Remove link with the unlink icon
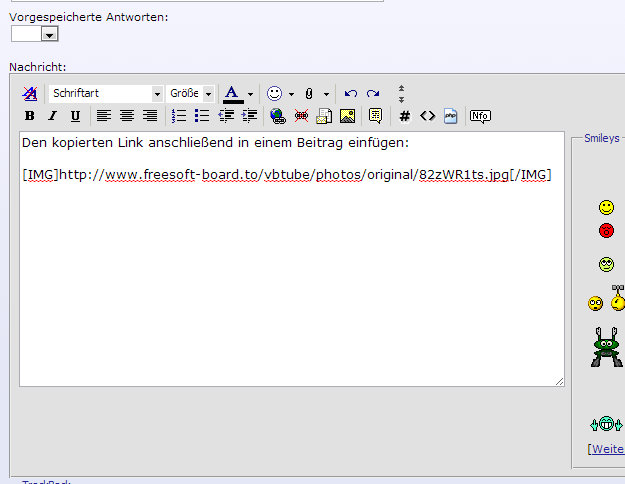 coord(301,116)
